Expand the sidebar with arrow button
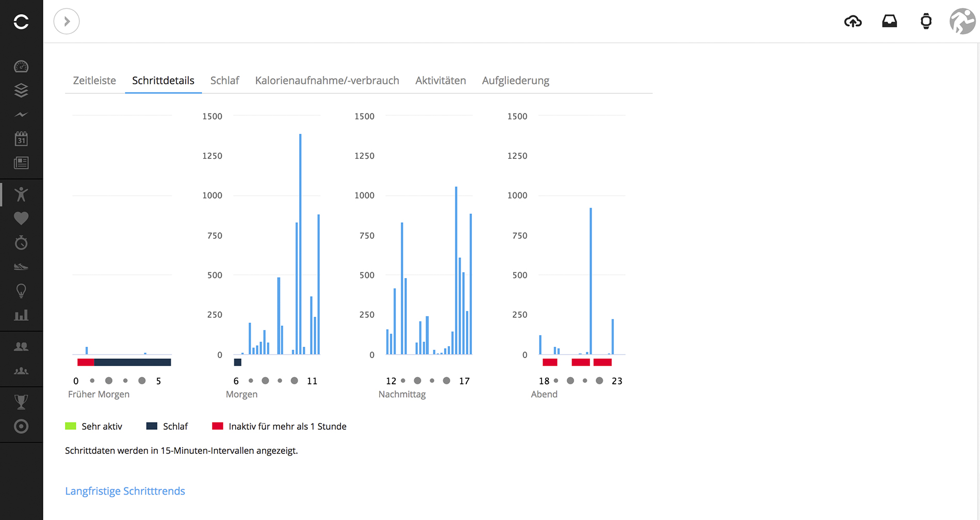The image size is (980, 520). (67, 22)
